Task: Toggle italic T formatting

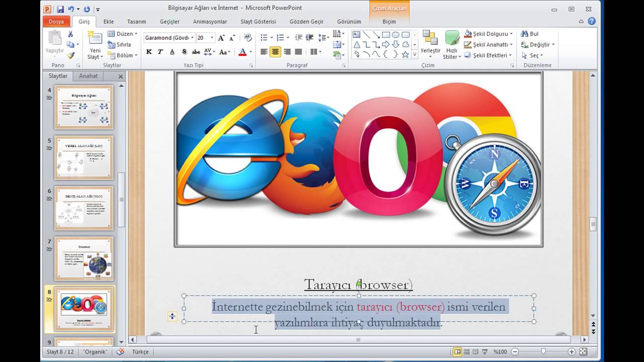Action: pyautogui.click(x=160, y=52)
